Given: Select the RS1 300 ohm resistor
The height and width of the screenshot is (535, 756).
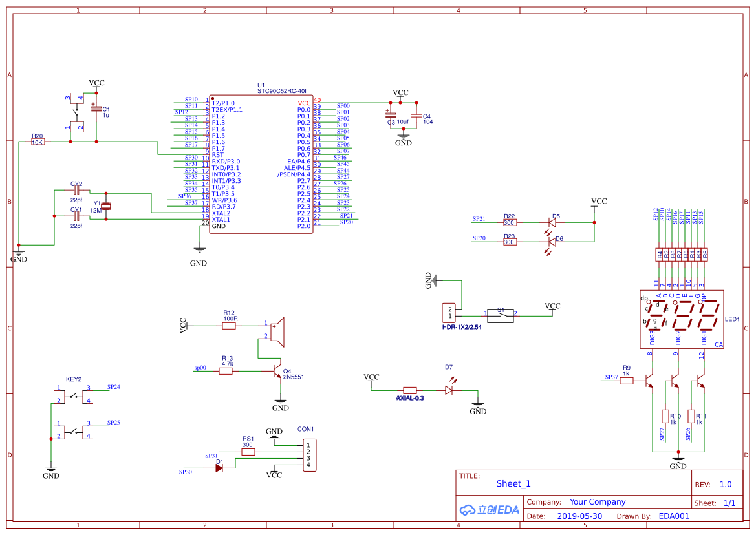Looking at the screenshot, I should [248, 452].
